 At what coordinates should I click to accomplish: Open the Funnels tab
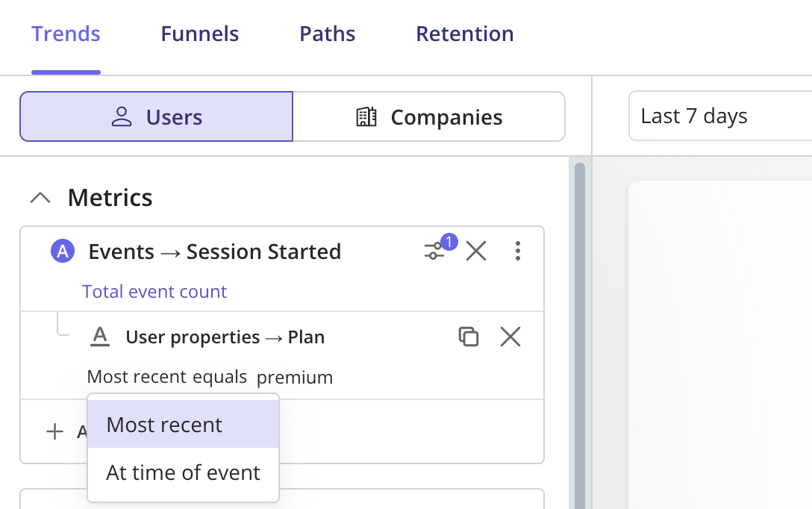click(199, 34)
